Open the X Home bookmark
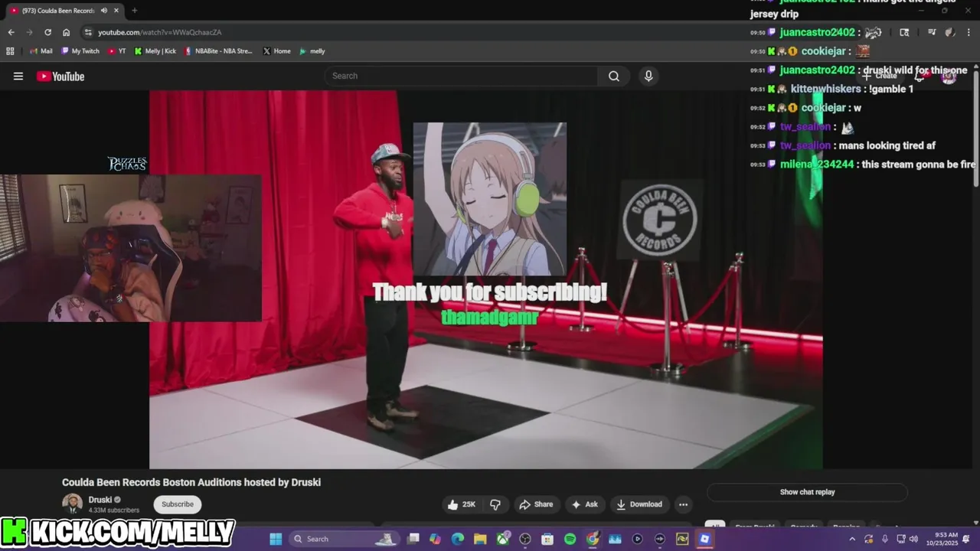 tap(276, 51)
